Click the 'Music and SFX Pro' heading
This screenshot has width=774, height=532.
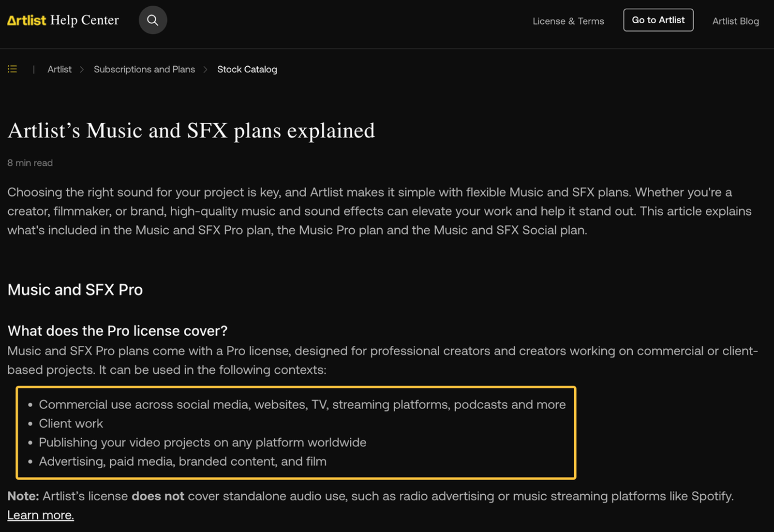75,290
